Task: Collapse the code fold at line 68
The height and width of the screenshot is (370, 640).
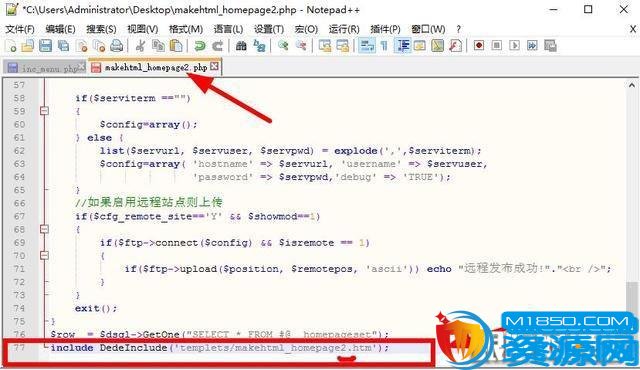Action: pyautogui.click(x=44, y=229)
